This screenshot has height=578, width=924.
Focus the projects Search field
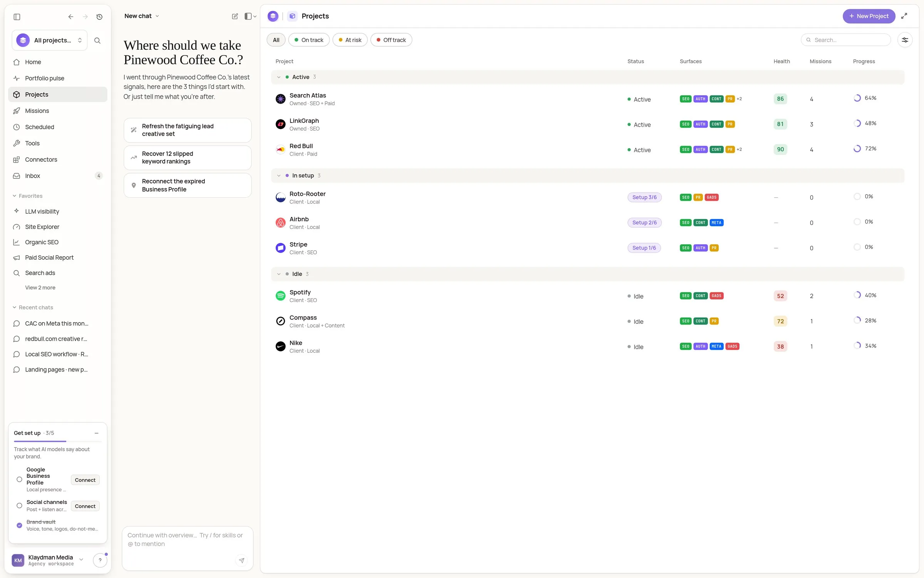coord(846,40)
